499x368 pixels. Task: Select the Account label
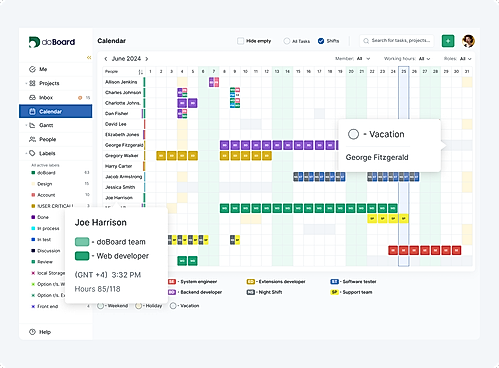(46, 195)
